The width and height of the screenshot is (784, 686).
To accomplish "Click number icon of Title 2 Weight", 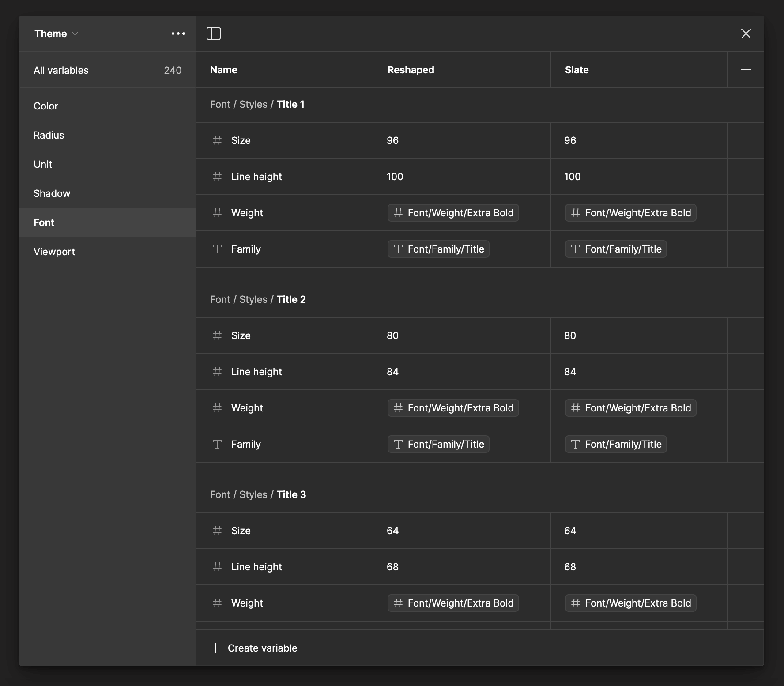I will pos(217,408).
